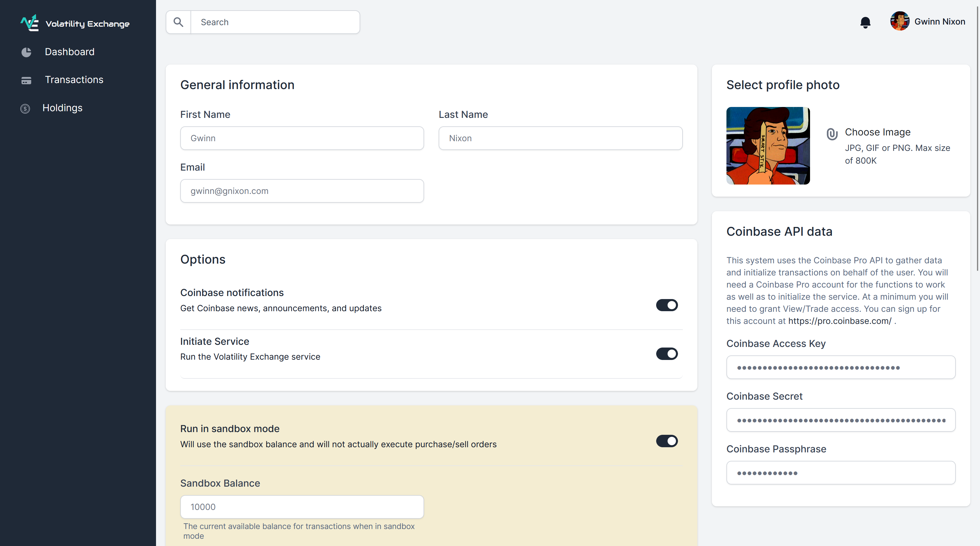Click the Dashboard pie chart icon
The height and width of the screenshot is (546, 980).
coord(26,52)
